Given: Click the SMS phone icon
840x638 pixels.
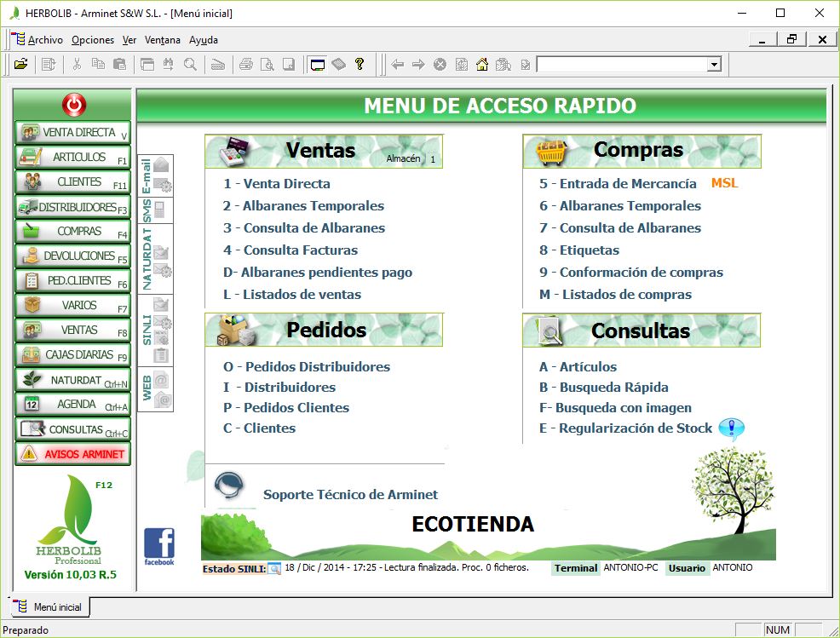Looking at the screenshot, I should 159,210.
